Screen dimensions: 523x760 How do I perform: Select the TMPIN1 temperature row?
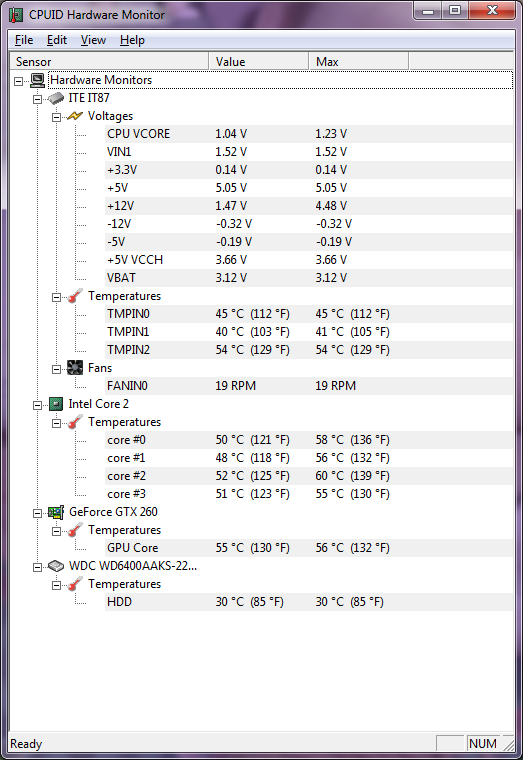(x=309, y=332)
